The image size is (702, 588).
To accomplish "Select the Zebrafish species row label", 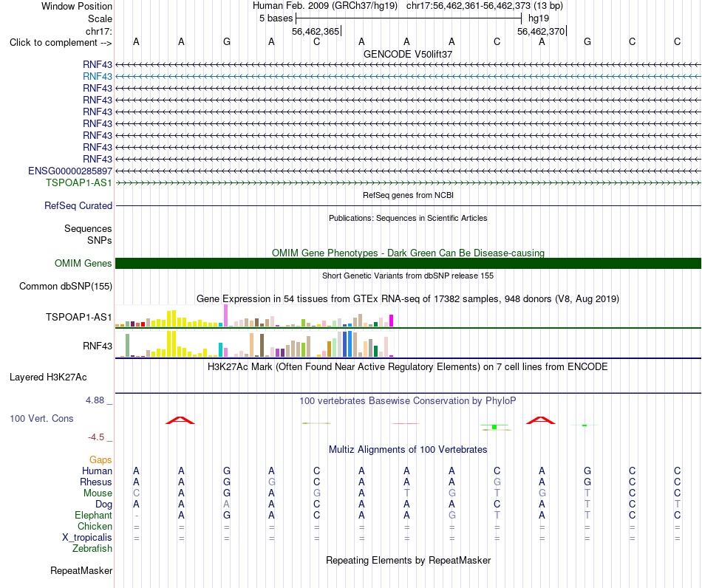I will click(92, 549).
